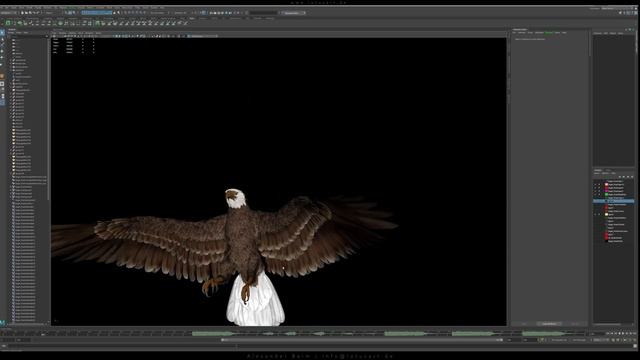Switch to the layer editor Display tab
This screenshot has width=640, height=360.
(598, 170)
